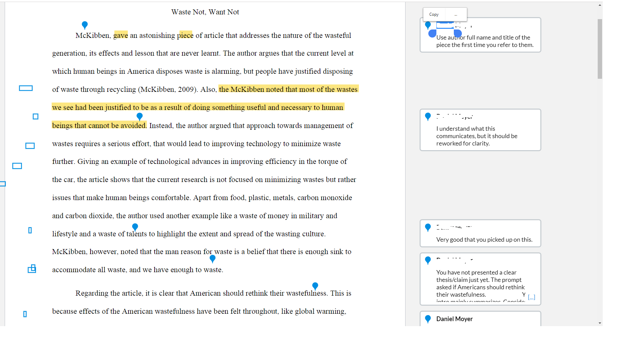Click the vertical scrollbar thumb

[x=600, y=49]
